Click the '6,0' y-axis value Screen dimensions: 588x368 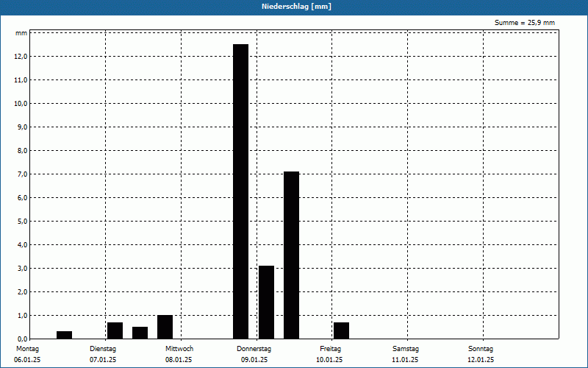[x=22, y=197]
